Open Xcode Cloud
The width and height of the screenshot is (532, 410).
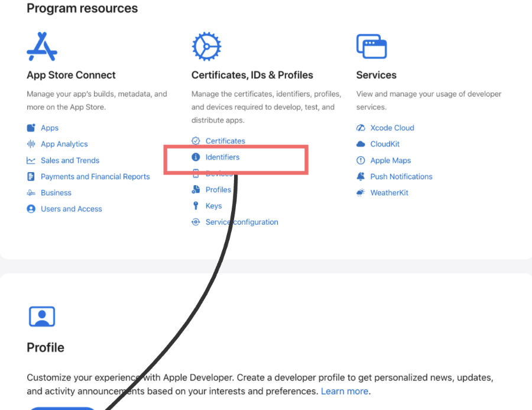(392, 128)
